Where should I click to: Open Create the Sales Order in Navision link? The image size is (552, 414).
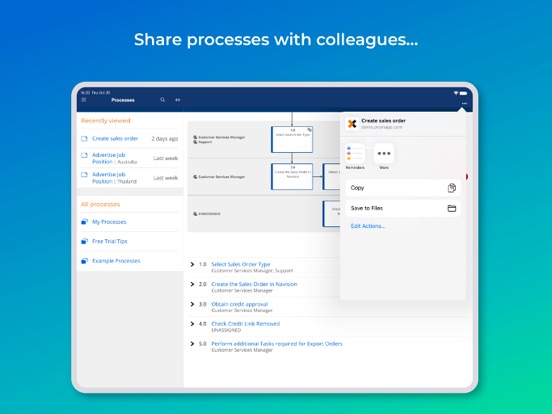pyautogui.click(x=254, y=284)
